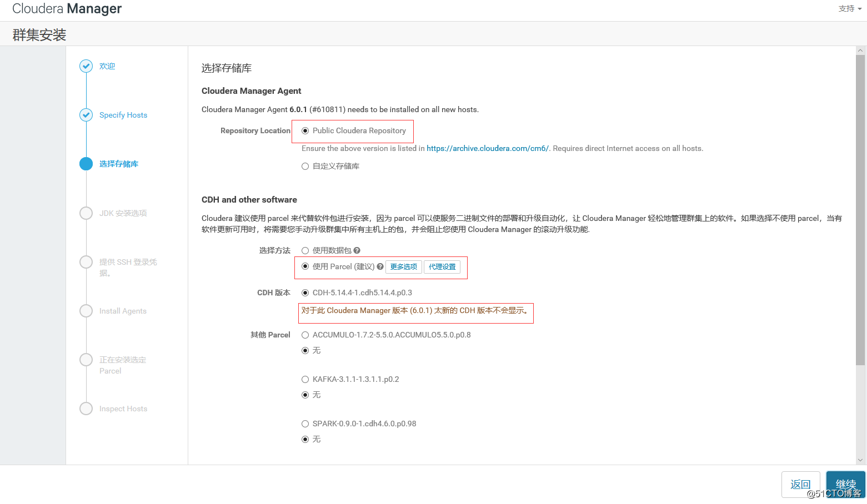Viewport: 867px width, 504px height.
Task: Select ACCUMULO-1.7.2 parcel radio button
Action: pyautogui.click(x=305, y=335)
